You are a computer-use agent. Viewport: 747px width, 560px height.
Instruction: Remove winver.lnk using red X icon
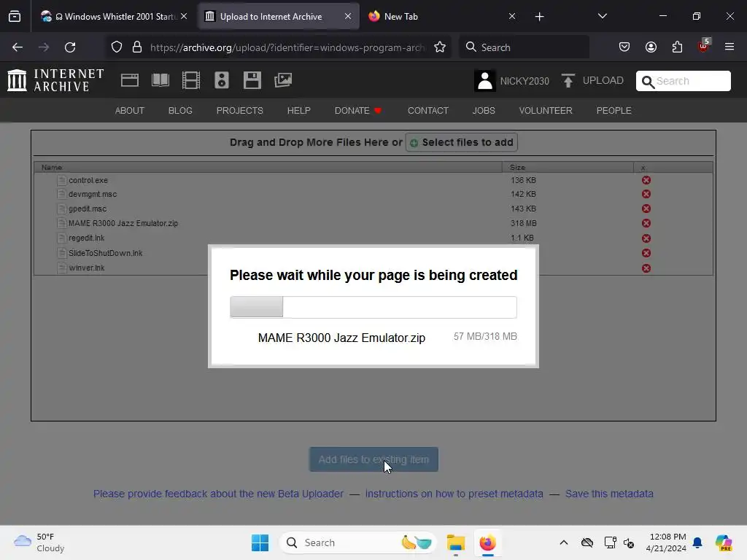pos(646,268)
